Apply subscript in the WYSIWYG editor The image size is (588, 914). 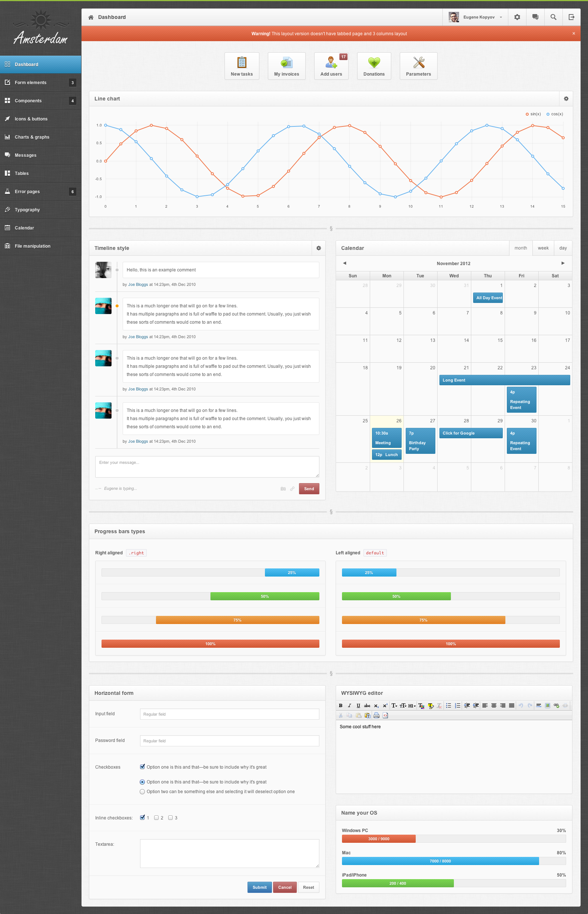pos(376,706)
